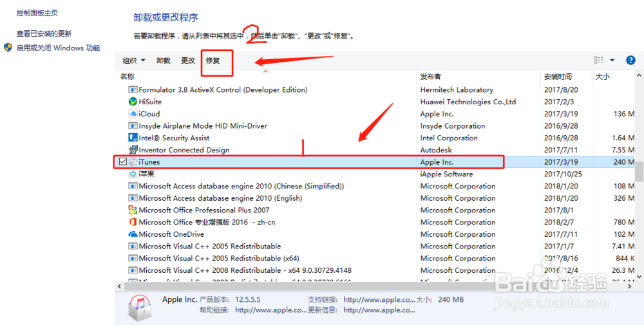The image size is (644, 325).
Task: Click the Insyde Airplane Mode HID Mini-Driver icon
Action: [133, 125]
